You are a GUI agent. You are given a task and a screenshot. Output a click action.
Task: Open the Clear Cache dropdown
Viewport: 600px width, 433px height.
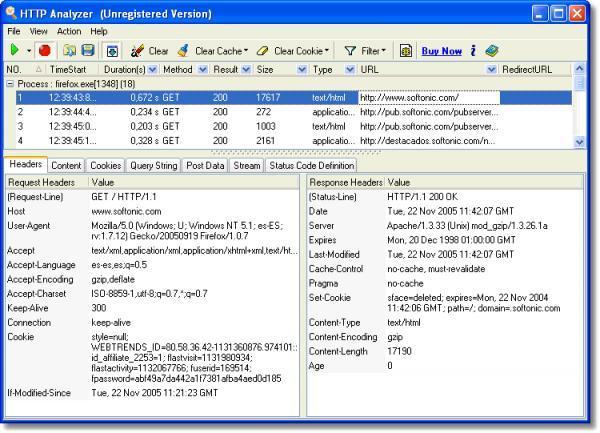[246, 50]
